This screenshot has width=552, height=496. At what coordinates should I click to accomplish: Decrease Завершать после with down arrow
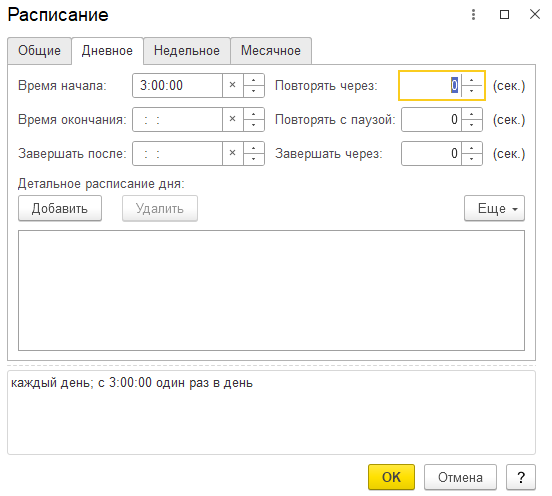point(253,159)
